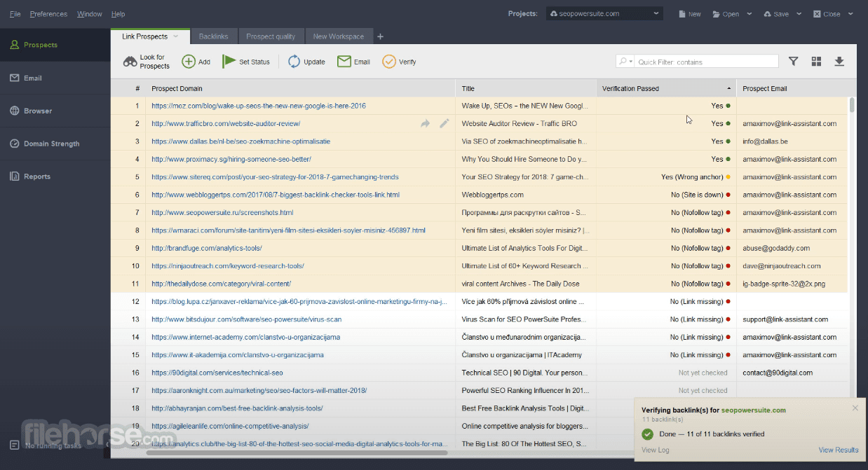This screenshot has width=868, height=470.
Task: Open the Projects dropdown seopowersuite.com
Action: click(604, 13)
